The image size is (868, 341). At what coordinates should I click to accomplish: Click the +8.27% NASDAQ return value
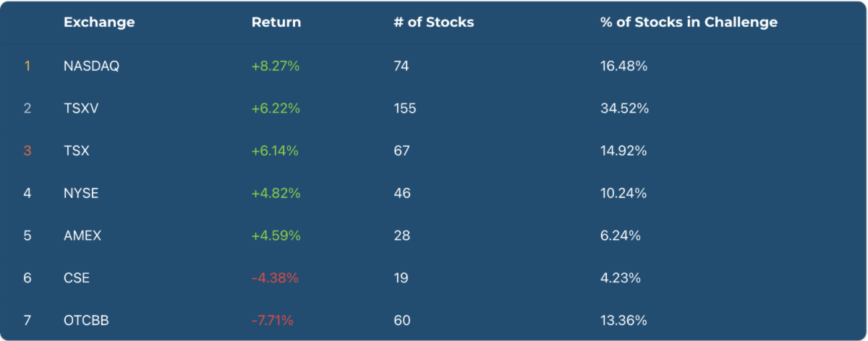click(x=276, y=66)
